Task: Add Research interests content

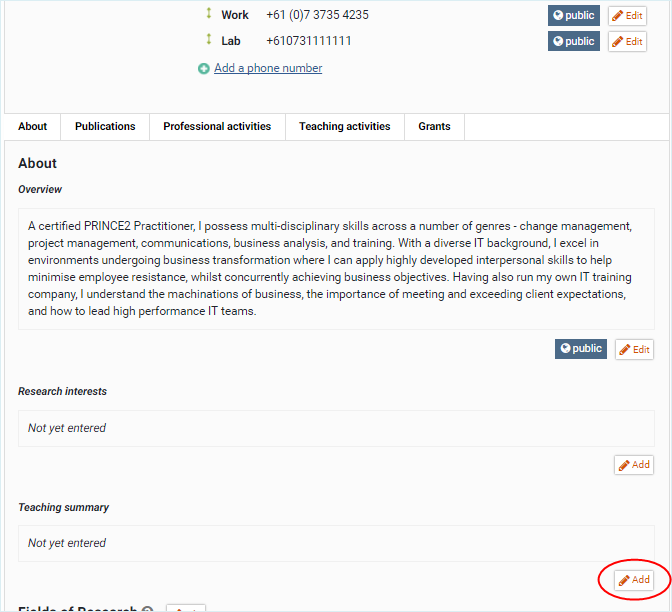Action: click(634, 465)
